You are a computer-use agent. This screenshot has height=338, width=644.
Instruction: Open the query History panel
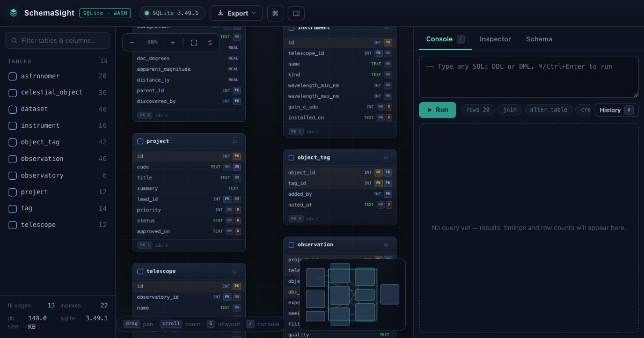[x=616, y=110]
